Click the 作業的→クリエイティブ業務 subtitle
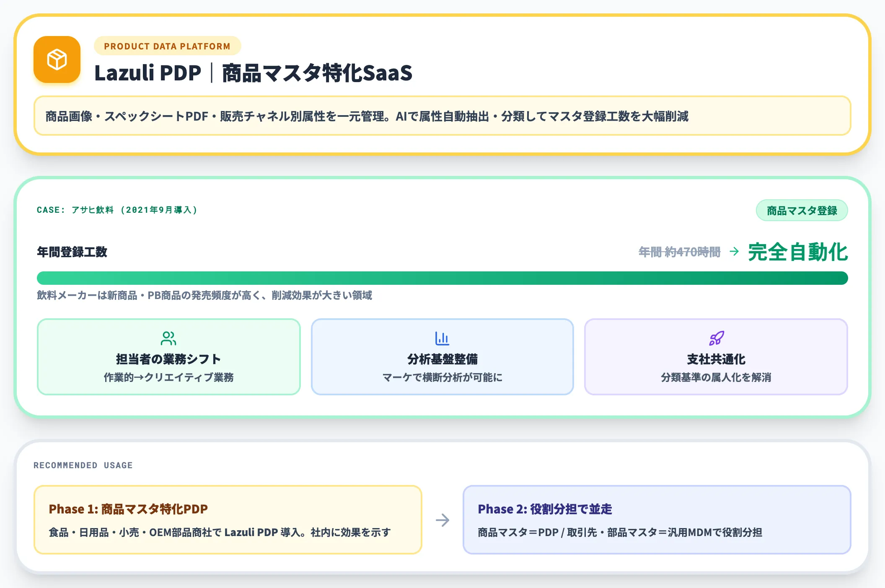 [x=169, y=377]
